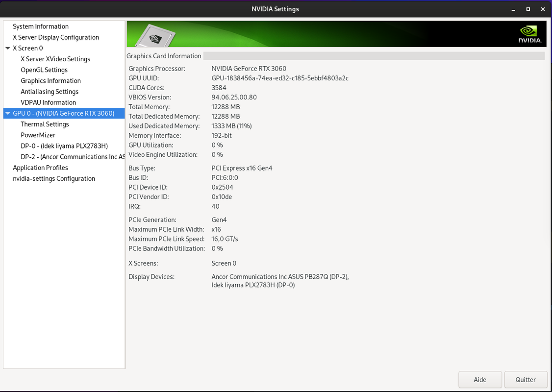Click Display Devices entry Idek Iiyama PLX2783H (DP-0)
The width and height of the screenshot is (552, 392).
(253, 285)
